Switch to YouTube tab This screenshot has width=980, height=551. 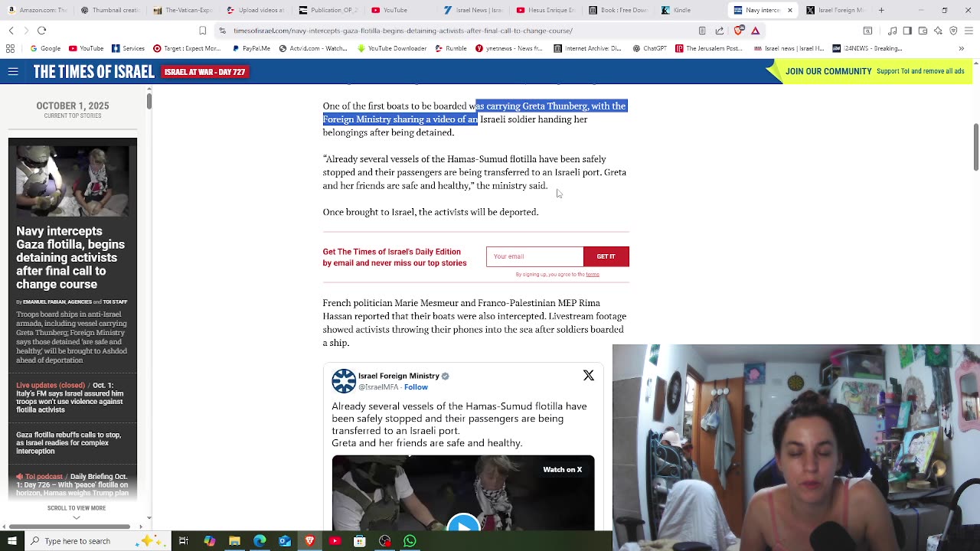401,10
